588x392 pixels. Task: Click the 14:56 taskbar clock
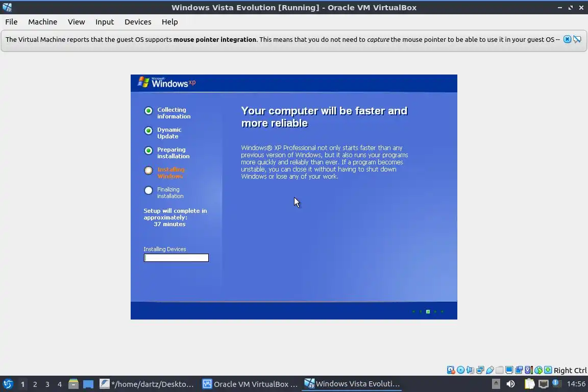tap(576, 384)
